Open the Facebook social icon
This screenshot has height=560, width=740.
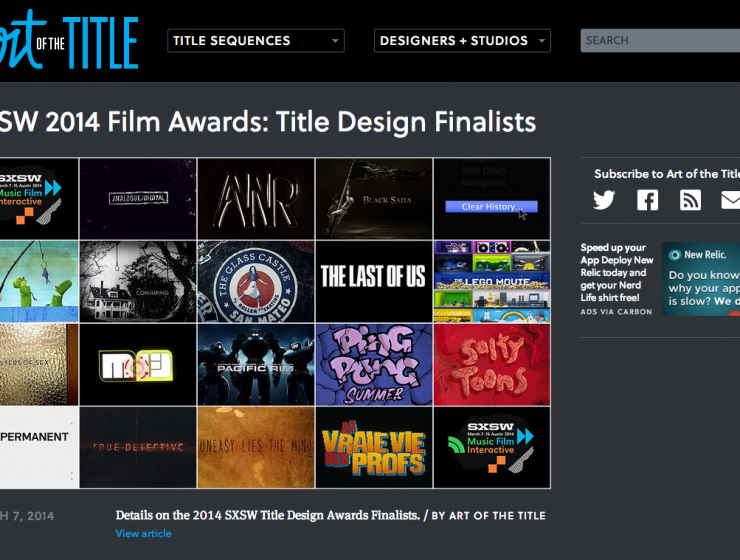point(648,200)
